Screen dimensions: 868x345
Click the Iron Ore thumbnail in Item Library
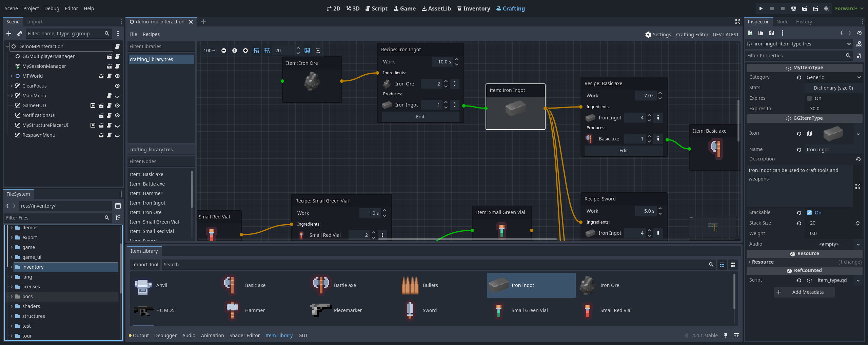click(x=587, y=285)
